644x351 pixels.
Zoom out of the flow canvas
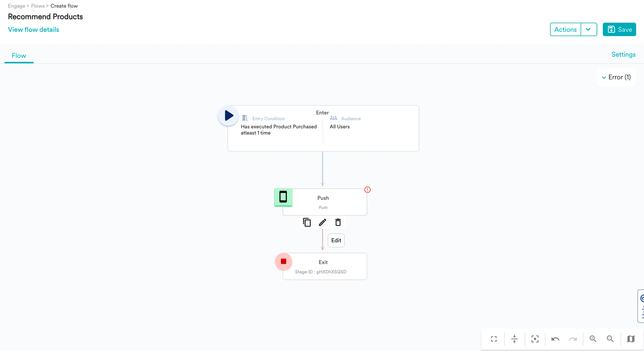pos(610,339)
